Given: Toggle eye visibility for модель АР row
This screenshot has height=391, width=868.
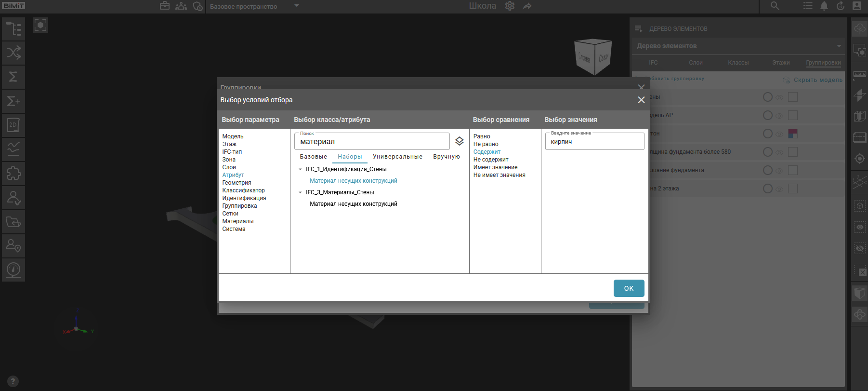Looking at the screenshot, I should [x=779, y=116].
